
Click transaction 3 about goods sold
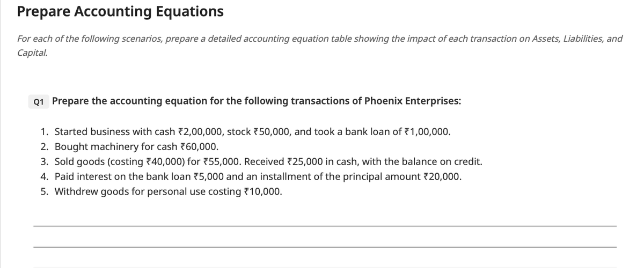(x=268, y=161)
